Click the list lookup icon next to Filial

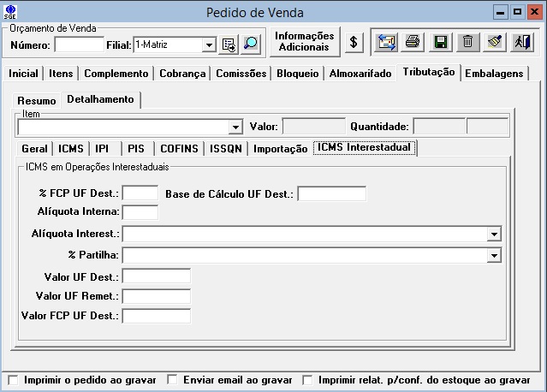229,44
